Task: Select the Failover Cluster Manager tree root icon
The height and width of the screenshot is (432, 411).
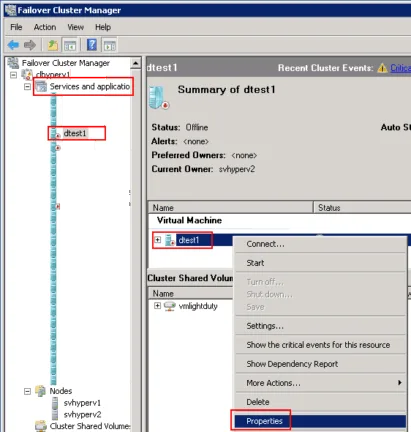Action: coord(13,63)
